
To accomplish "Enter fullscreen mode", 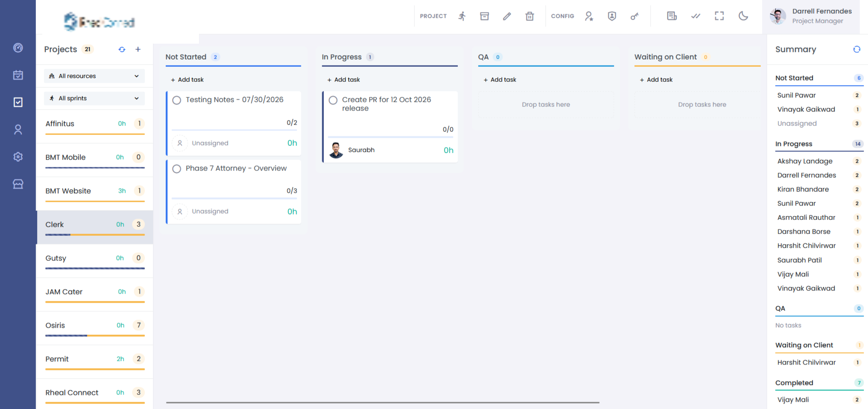I will coord(719,16).
